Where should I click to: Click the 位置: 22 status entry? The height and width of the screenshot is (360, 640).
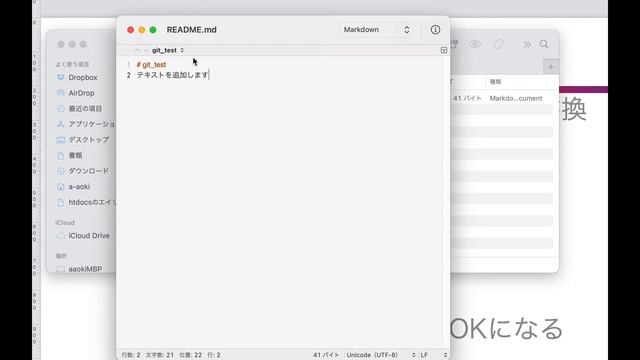coord(190,355)
